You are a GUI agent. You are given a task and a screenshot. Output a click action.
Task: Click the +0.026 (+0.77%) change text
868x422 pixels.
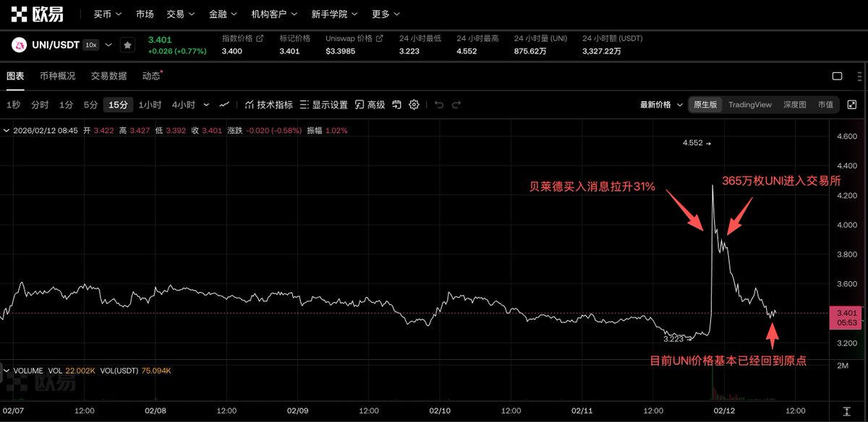coord(177,51)
